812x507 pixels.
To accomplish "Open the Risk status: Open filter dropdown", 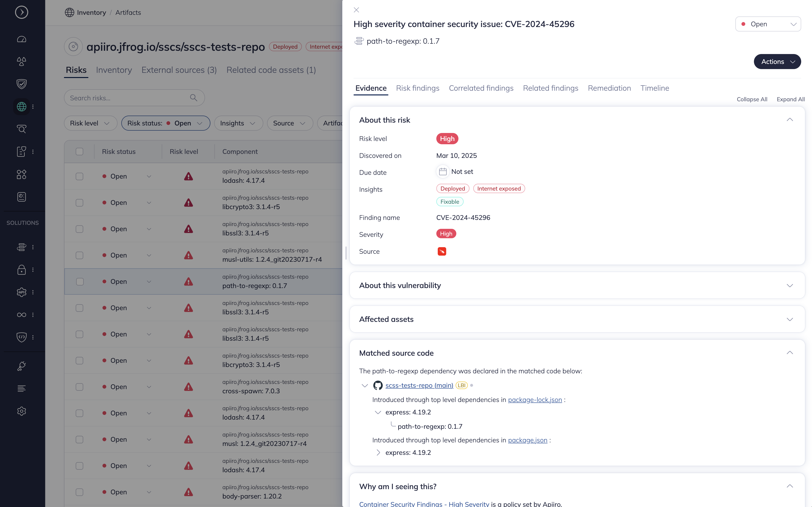I will point(166,123).
